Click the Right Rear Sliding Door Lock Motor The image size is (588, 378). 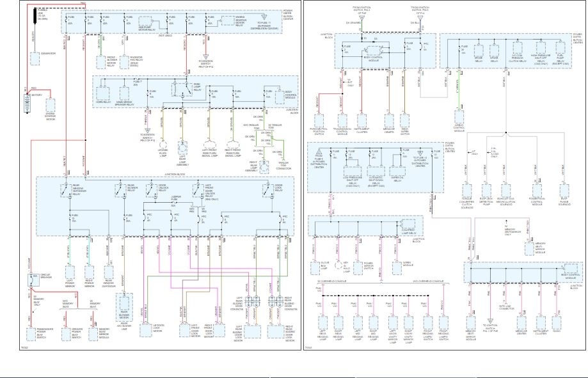tap(276, 332)
